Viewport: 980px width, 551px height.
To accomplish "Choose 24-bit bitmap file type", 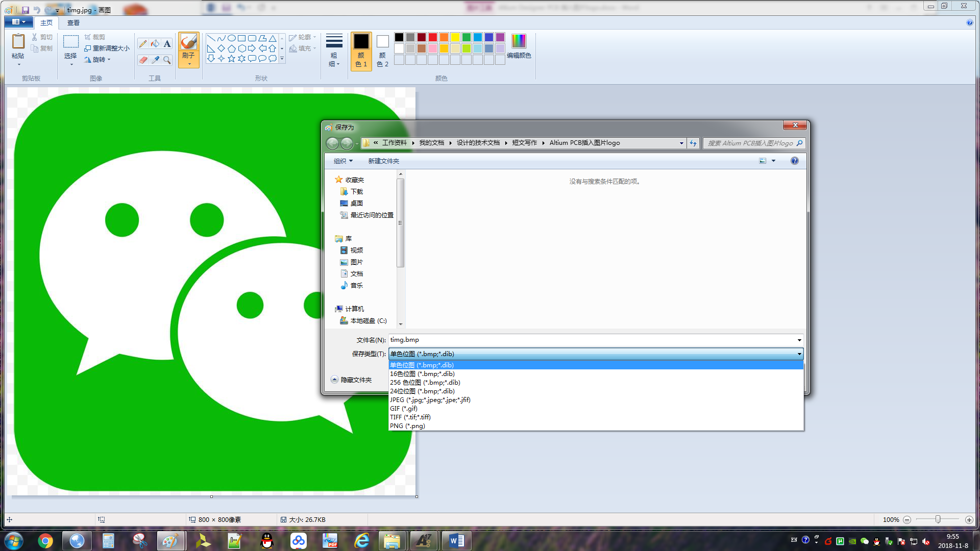I will click(x=596, y=391).
